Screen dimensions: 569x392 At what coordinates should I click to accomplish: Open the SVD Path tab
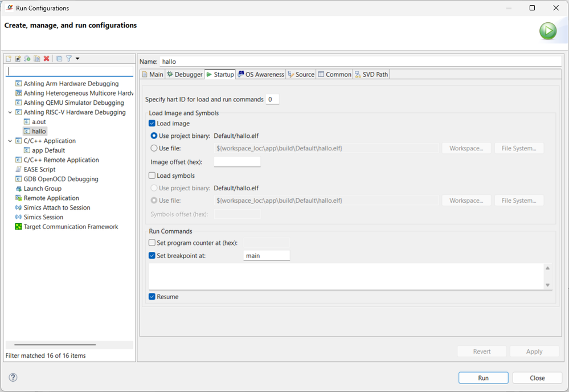pos(371,75)
